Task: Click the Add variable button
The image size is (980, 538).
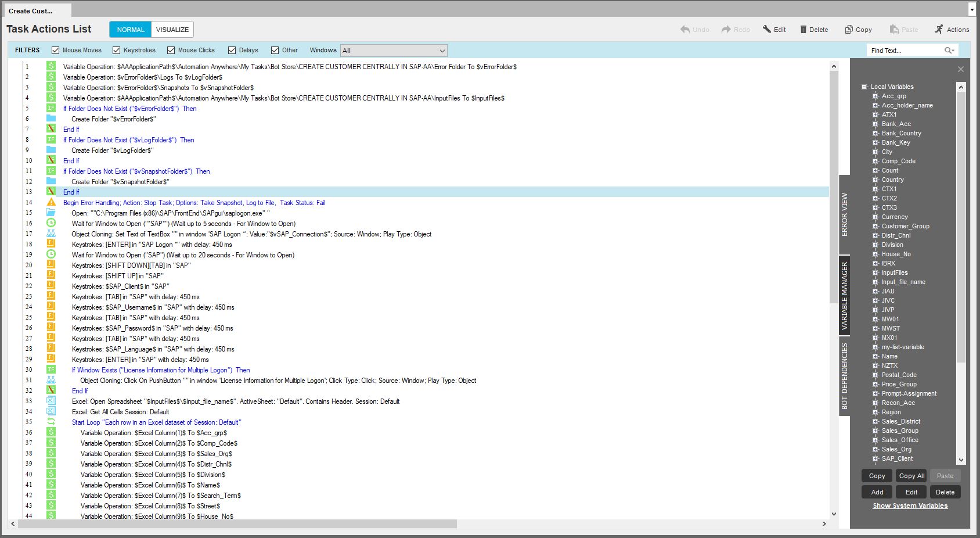Action: (x=877, y=492)
